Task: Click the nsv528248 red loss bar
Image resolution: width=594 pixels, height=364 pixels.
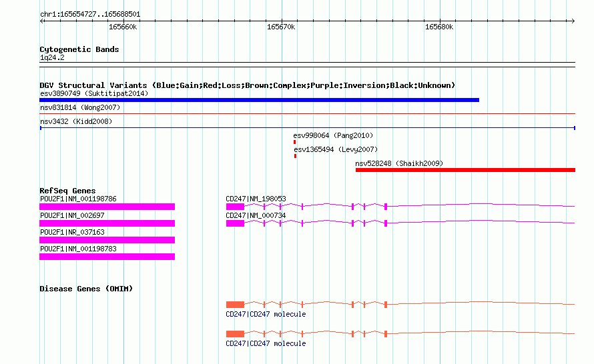Action: coord(465,170)
